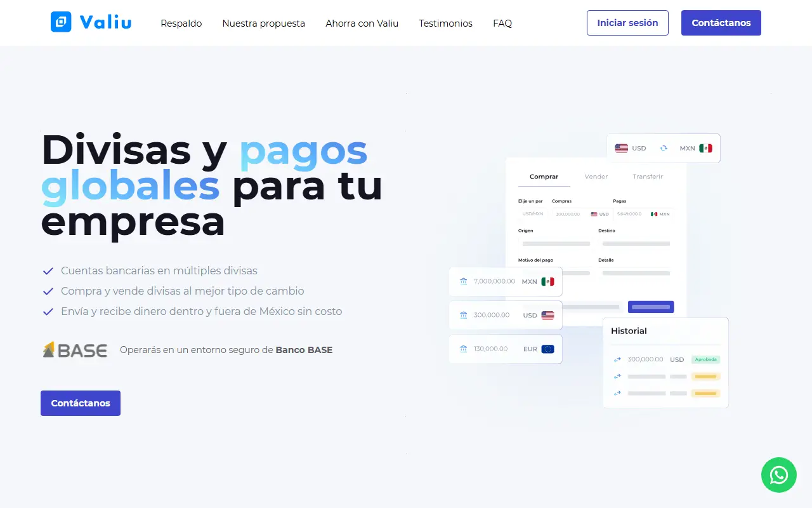Click Contáctanos button in header
812x508 pixels.
tap(721, 23)
